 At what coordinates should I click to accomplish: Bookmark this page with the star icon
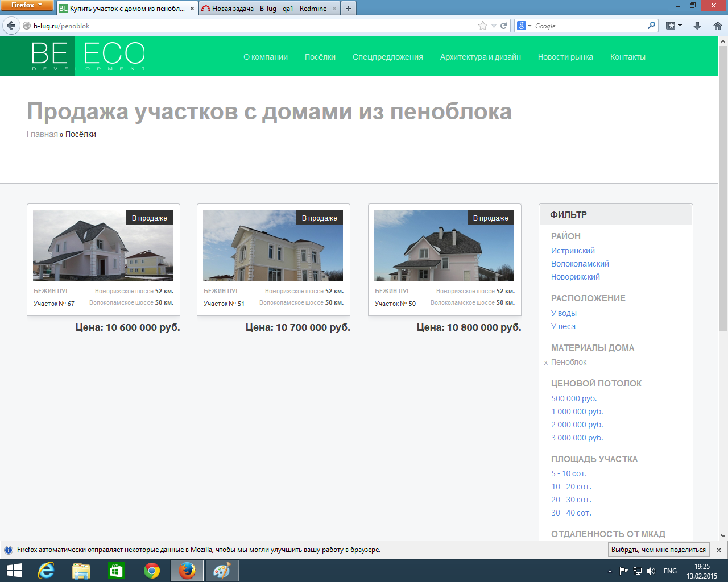click(x=483, y=26)
